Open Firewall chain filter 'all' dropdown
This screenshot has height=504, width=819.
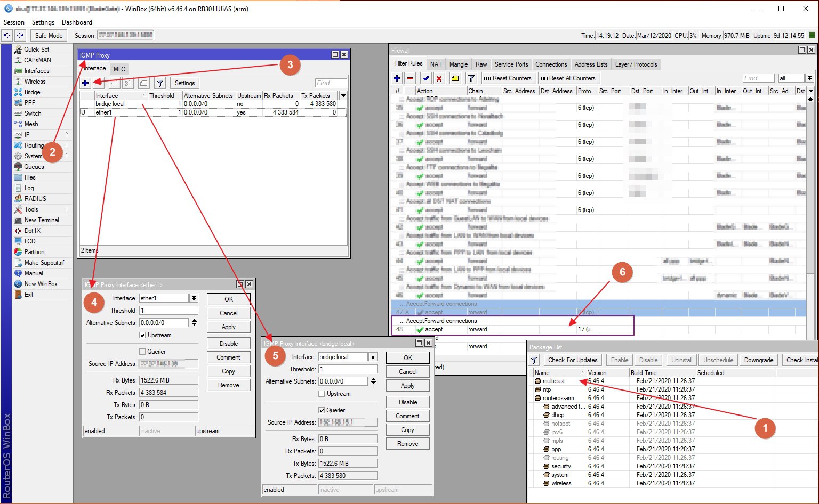point(809,78)
